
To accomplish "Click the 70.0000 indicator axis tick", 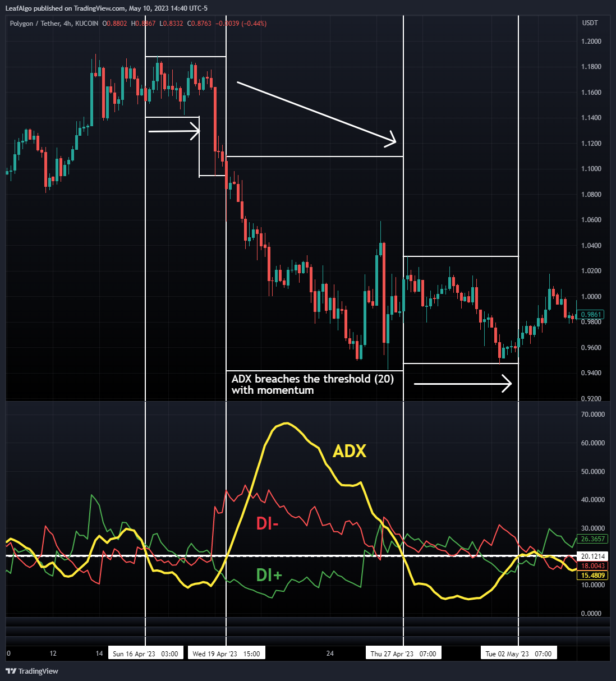I will (593, 415).
